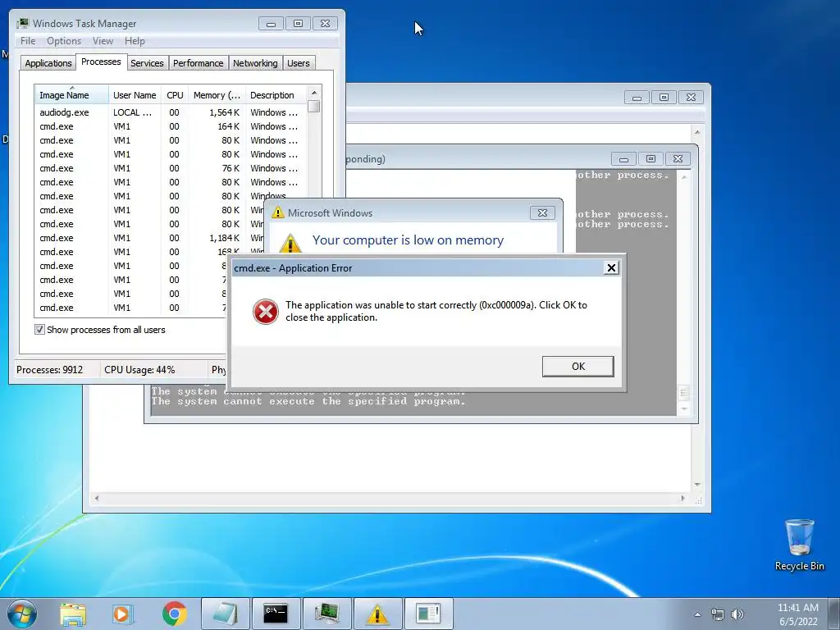Switch to the warning dialog taskbar item

click(378, 614)
